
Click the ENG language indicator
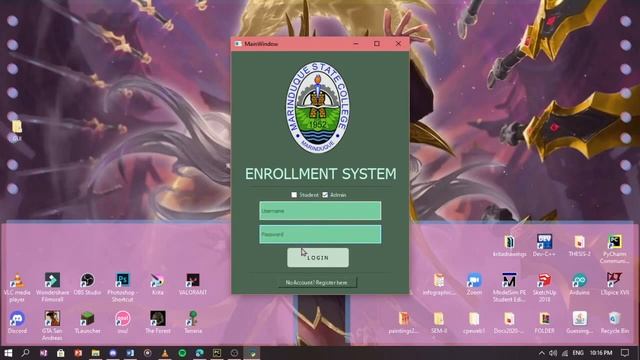[x=578, y=353]
